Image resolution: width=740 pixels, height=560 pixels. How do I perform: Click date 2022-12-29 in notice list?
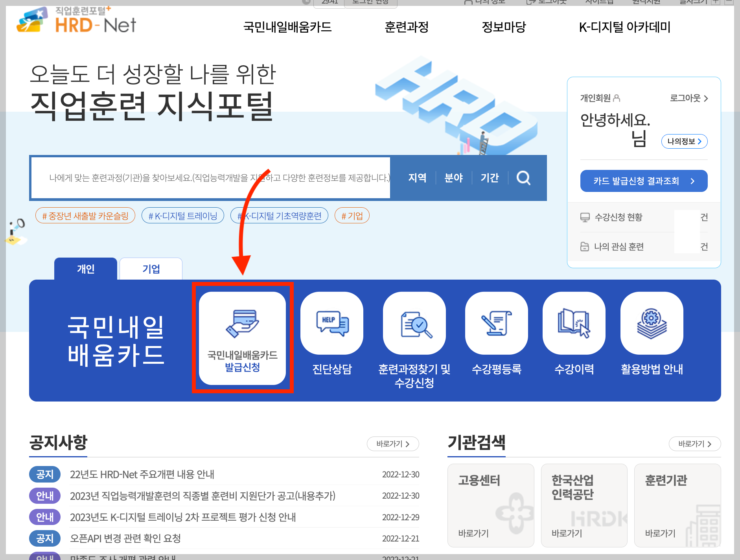pos(401,517)
